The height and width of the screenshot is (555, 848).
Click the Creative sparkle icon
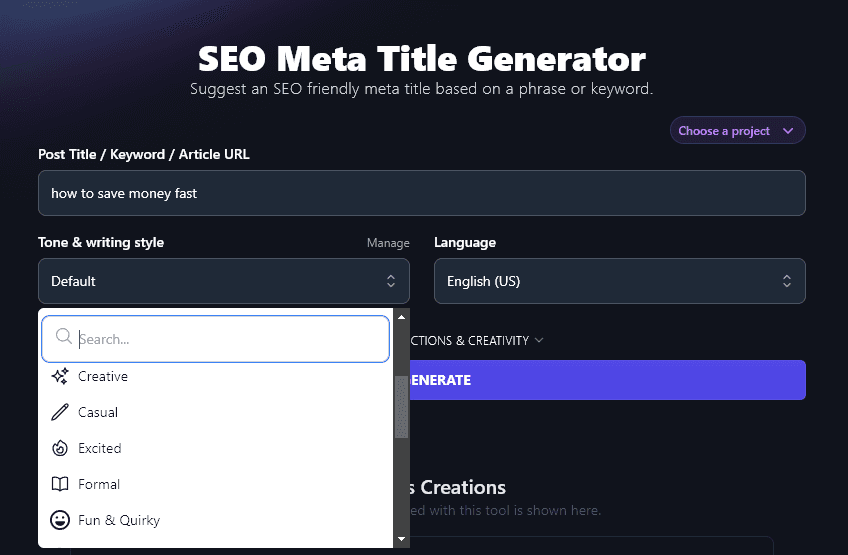pyautogui.click(x=59, y=377)
